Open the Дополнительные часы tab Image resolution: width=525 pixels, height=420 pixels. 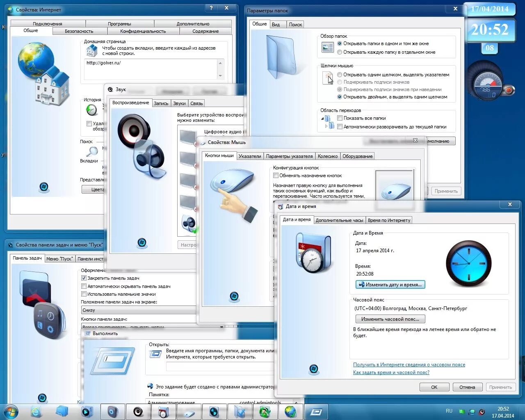point(339,220)
